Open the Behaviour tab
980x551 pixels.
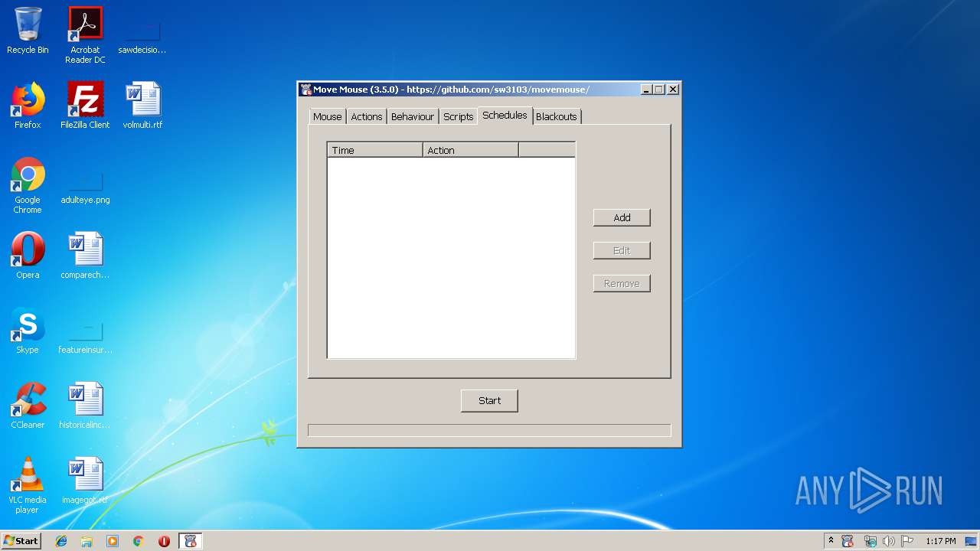[x=412, y=116]
